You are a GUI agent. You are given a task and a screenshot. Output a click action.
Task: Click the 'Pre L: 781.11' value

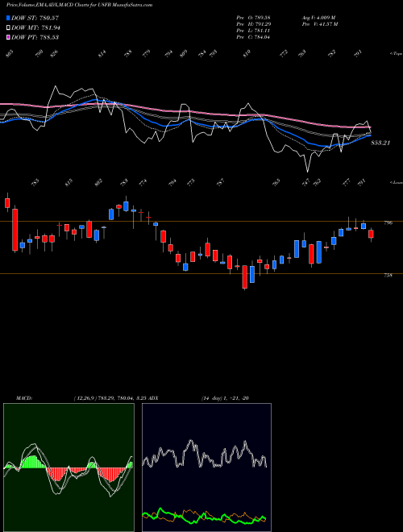coord(253,31)
